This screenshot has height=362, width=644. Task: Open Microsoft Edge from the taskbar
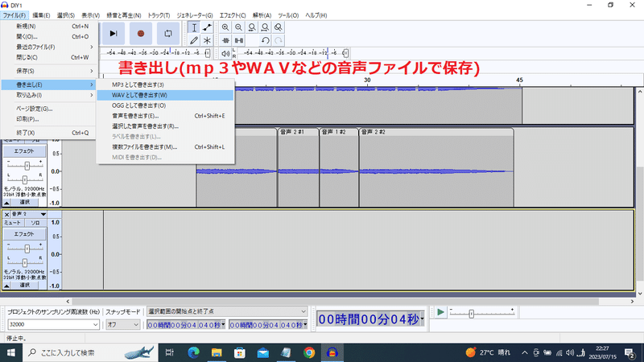click(x=193, y=352)
